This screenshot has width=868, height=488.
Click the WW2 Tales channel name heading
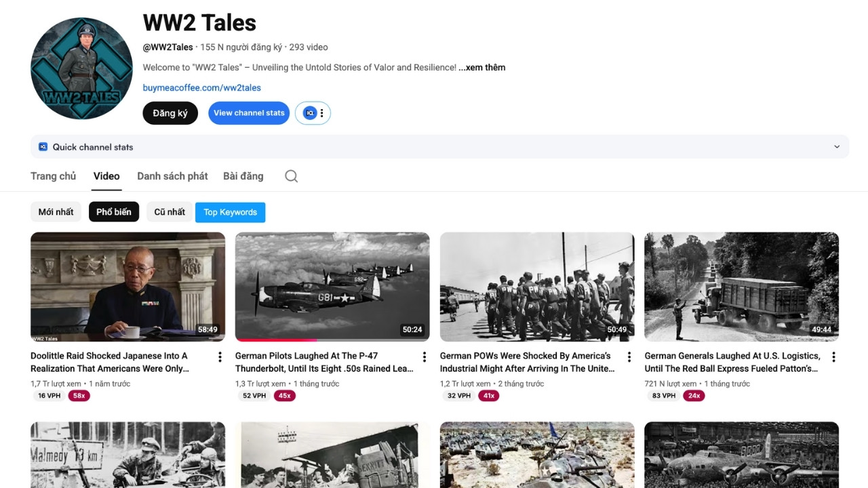coord(199,22)
